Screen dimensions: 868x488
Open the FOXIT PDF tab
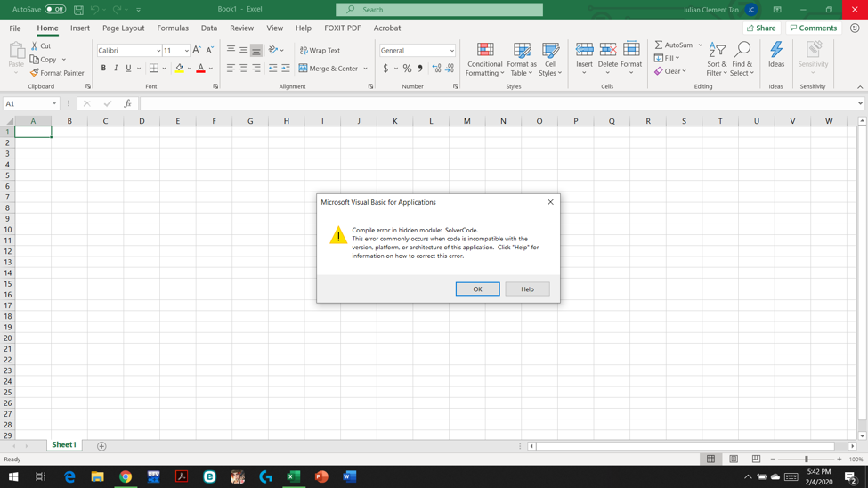(x=342, y=28)
